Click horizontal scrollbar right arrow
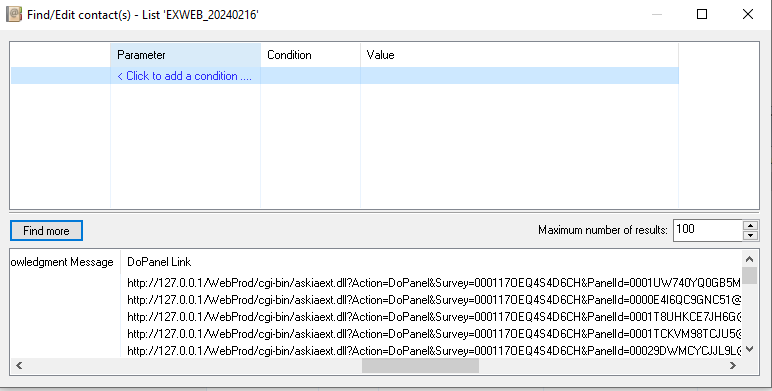772x391 pixels. (x=733, y=365)
